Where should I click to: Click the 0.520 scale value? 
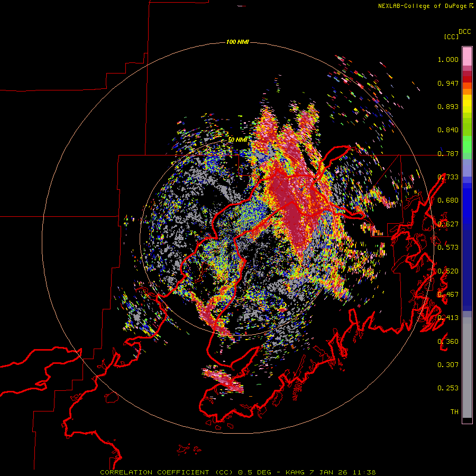[448, 271]
